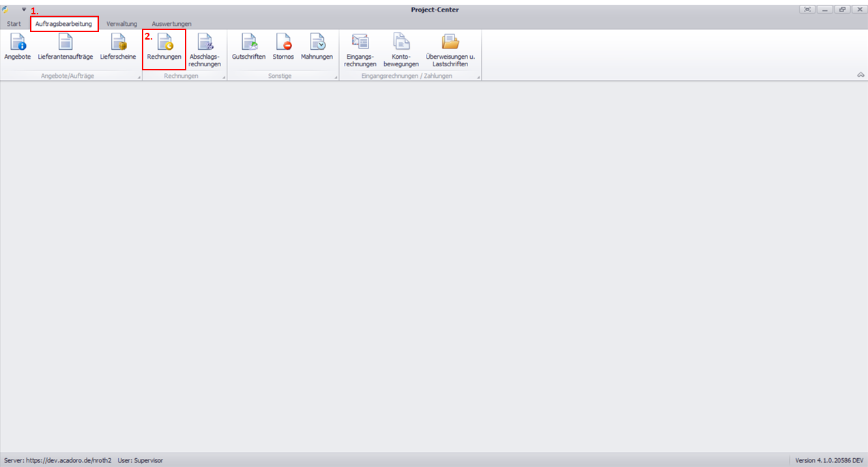
Task: Open Eingangsrechnungen
Action: coord(361,51)
